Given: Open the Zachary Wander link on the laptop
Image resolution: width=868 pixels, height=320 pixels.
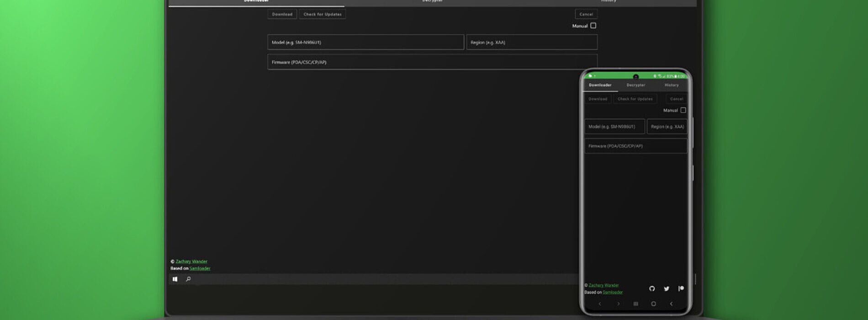Looking at the screenshot, I should tap(191, 261).
